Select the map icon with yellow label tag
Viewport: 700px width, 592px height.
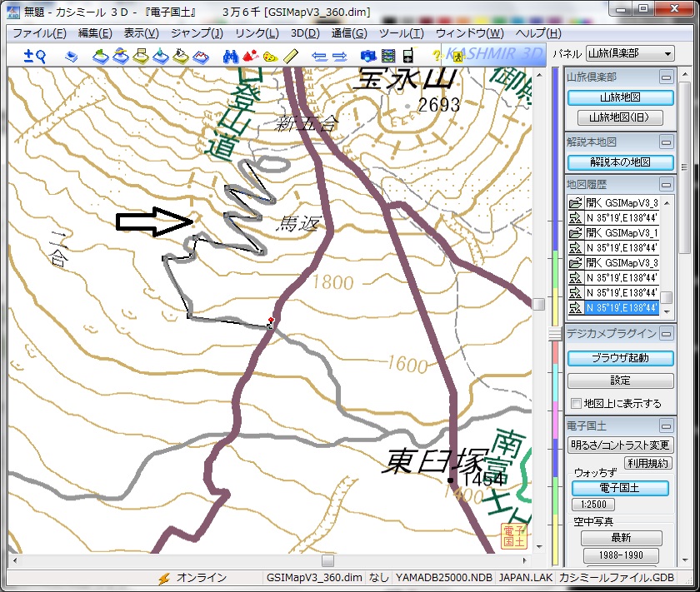coord(141,57)
